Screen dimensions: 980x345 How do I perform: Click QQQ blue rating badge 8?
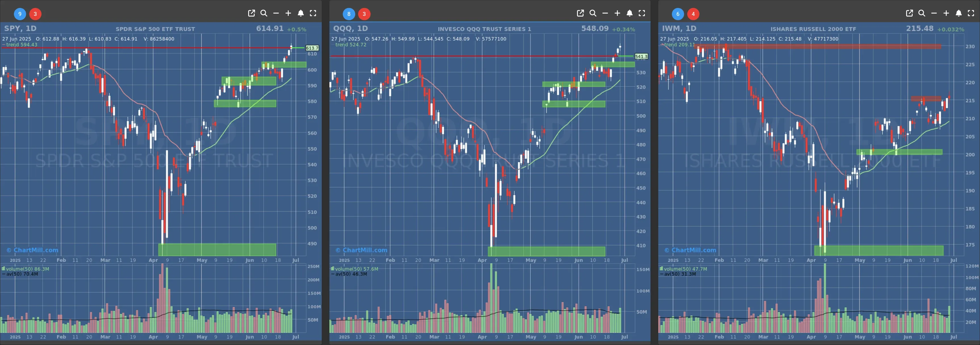(349, 14)
